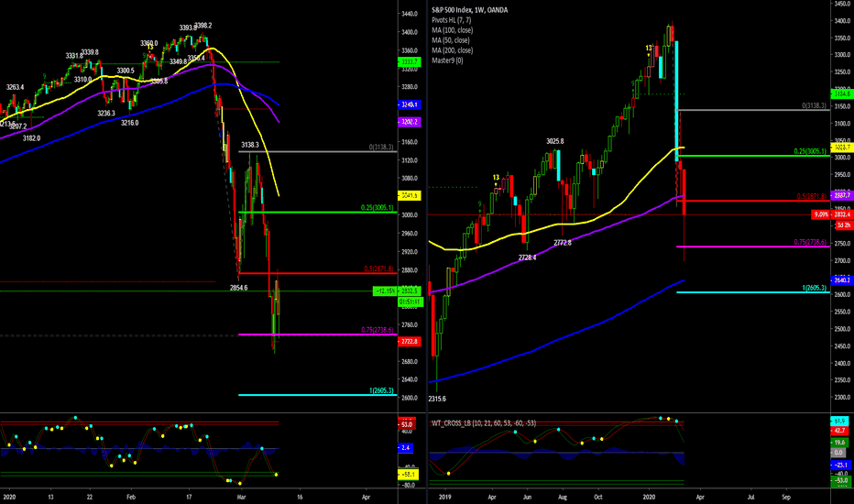Click the 9.09% 2832.4 red price label
The image size is (854, 504).
832,214
